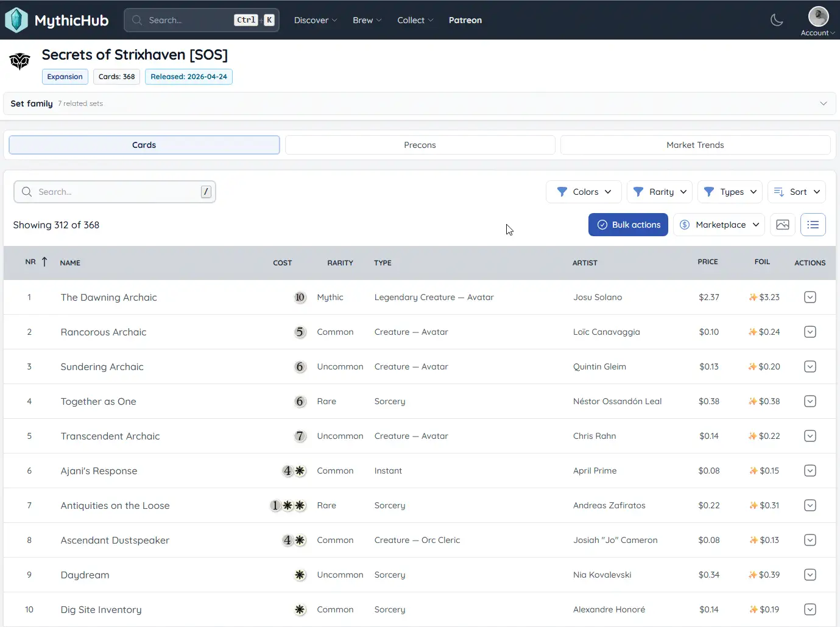Viewport: 840px width, 627px height.
Task: Focus the card list search field
Action: [115, 192]
